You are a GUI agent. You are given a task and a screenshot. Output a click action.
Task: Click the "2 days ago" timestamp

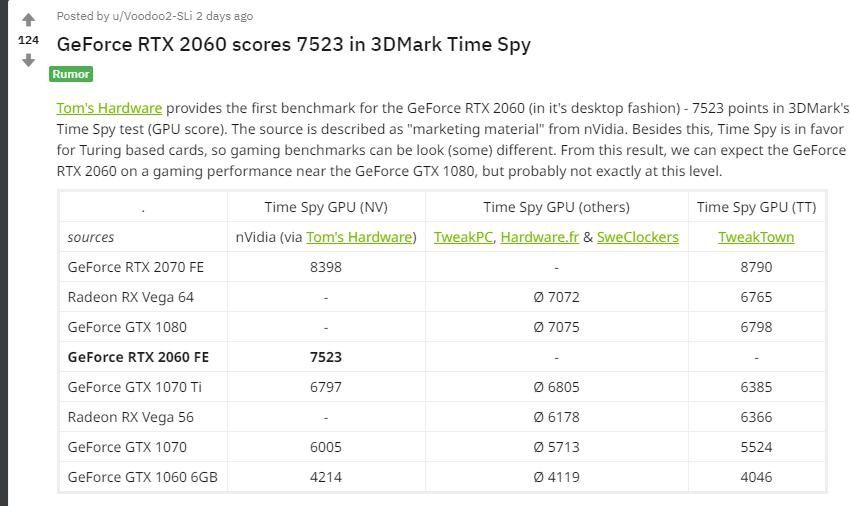point(225,16)
